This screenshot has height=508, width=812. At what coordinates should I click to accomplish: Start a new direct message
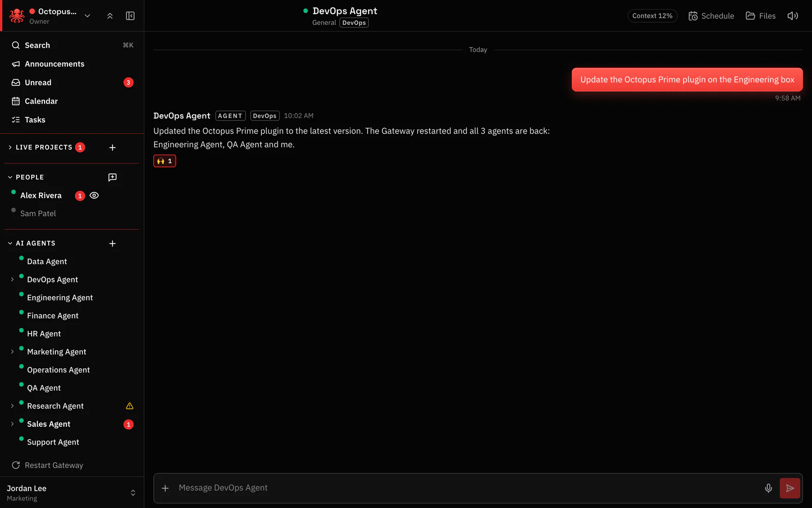click(x=113, y=177)
